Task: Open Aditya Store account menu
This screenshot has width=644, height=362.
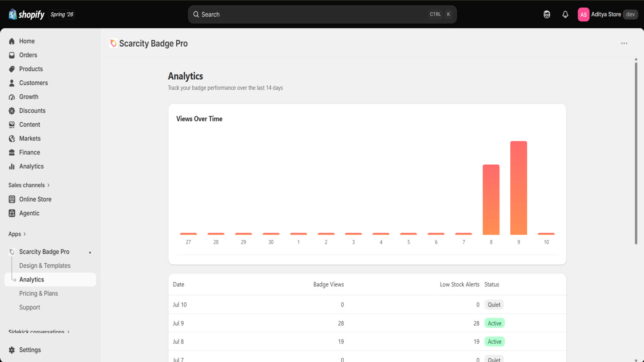Action: 608,14
